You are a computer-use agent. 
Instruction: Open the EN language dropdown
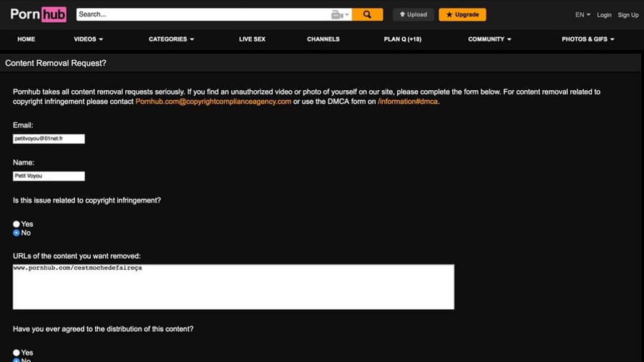pos(582,14)
